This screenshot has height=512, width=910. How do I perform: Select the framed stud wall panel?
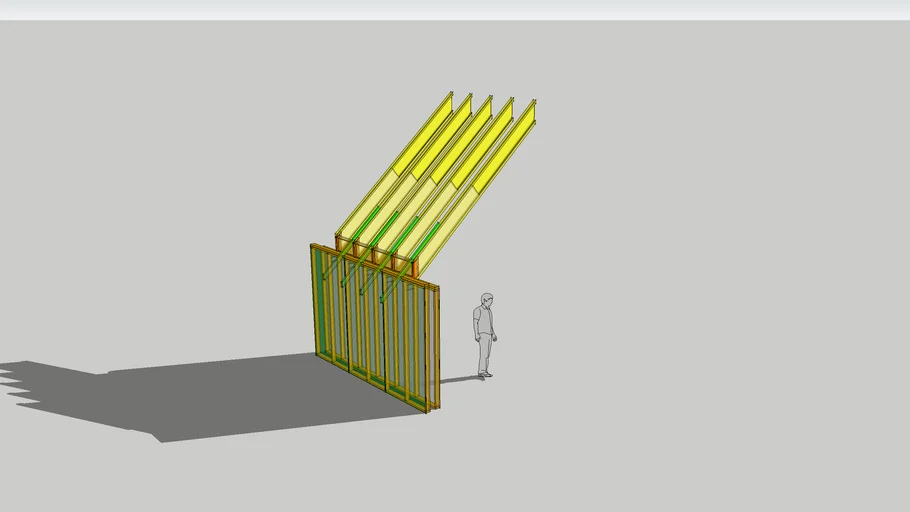[x=375, y=328]
